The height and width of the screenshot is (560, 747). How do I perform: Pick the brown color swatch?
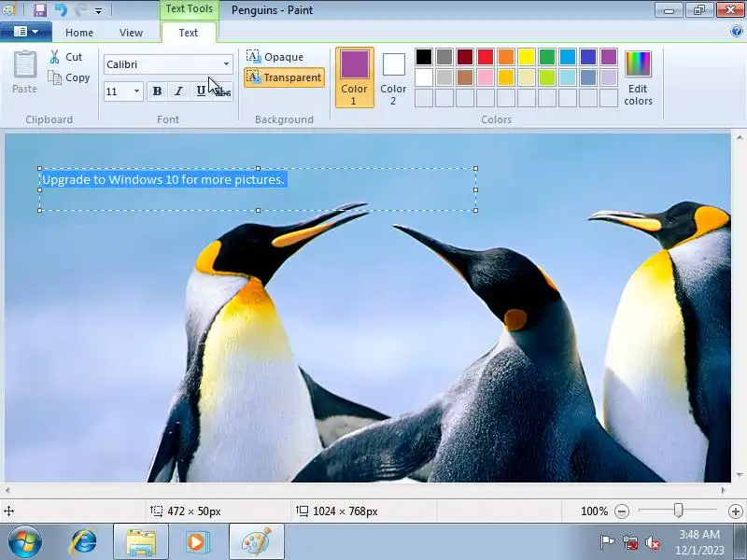tap(465, 77)
